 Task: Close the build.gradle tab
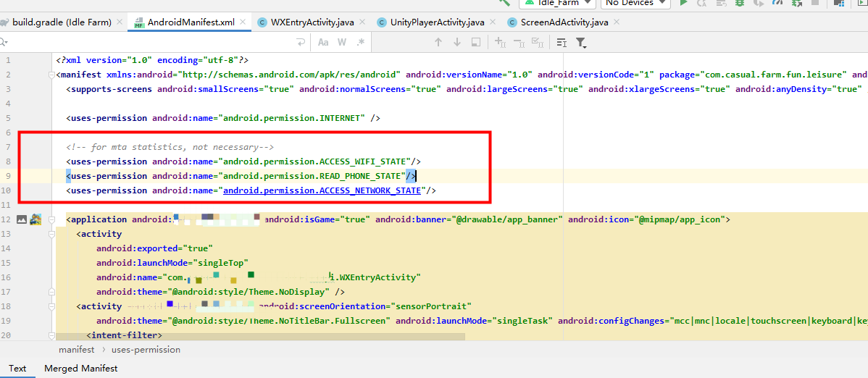pos(119,22)
